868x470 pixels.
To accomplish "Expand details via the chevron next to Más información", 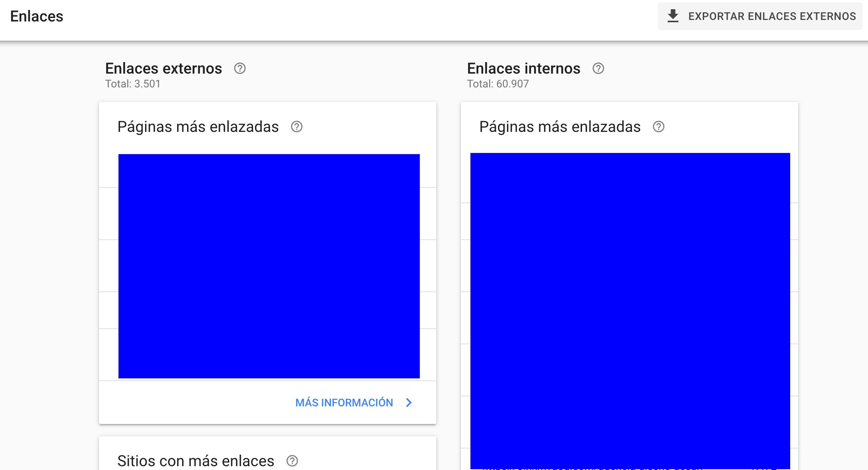I will click(x=409, y=403).
